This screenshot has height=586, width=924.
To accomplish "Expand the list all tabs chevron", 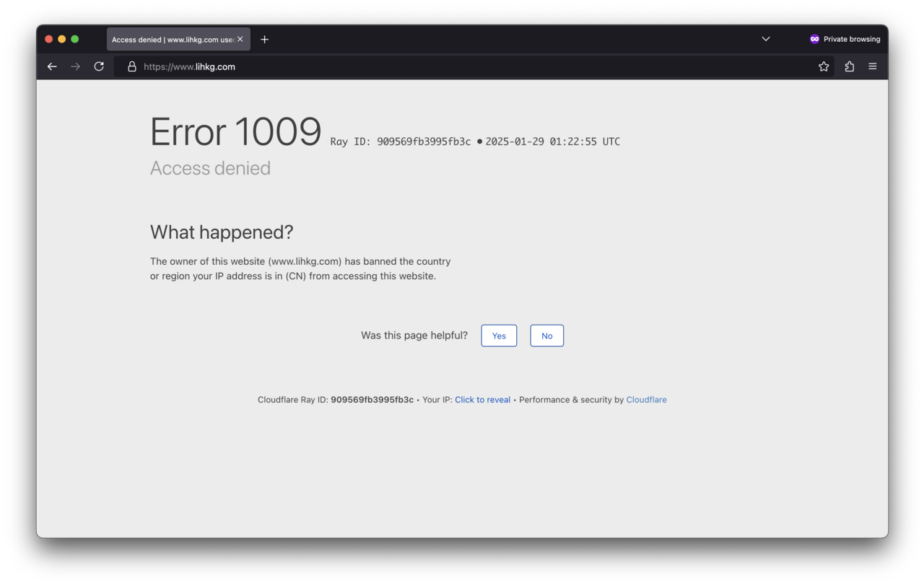I will pyautogui.click(x=766, y=39).
